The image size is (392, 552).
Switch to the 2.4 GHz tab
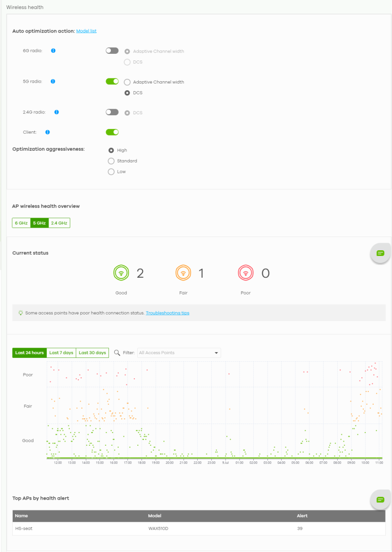59,223
